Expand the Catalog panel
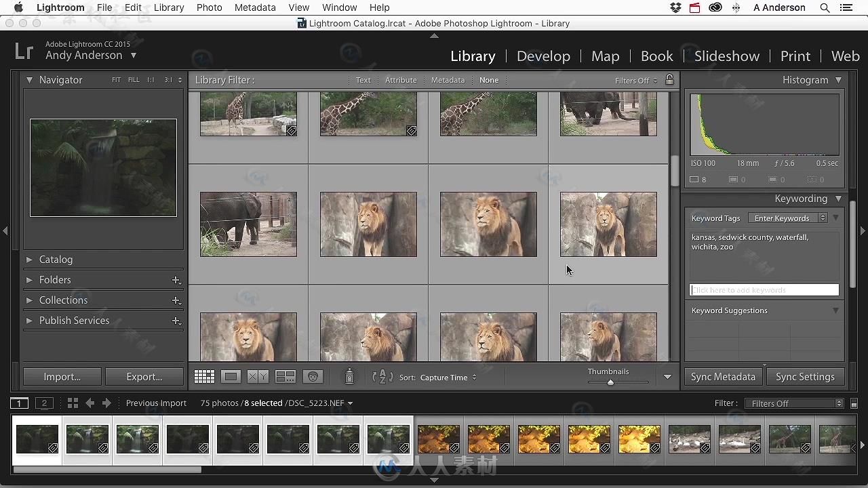Screen dimensions: 868x488 pyautogui.click(x=29, y=260)
